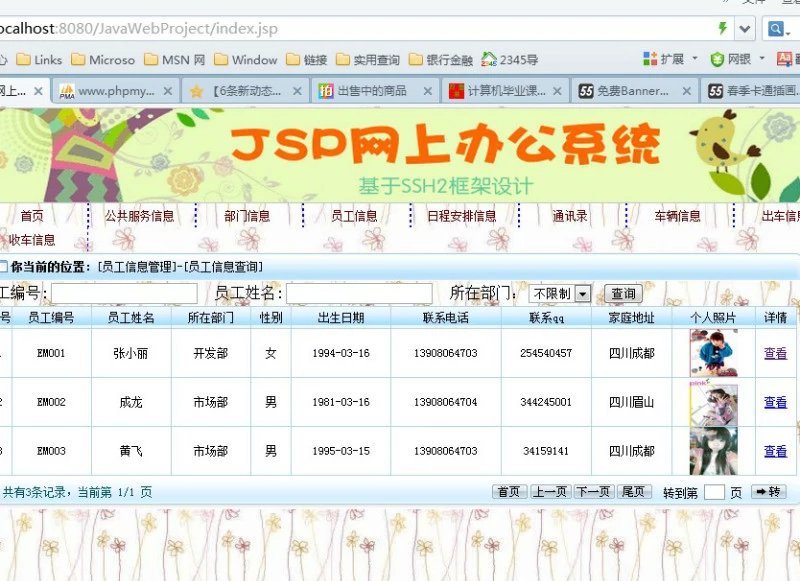Go to 首页 in site navigation
This screenshot has width=800, height=581.
pyautogui.click(x=32, y=216)
